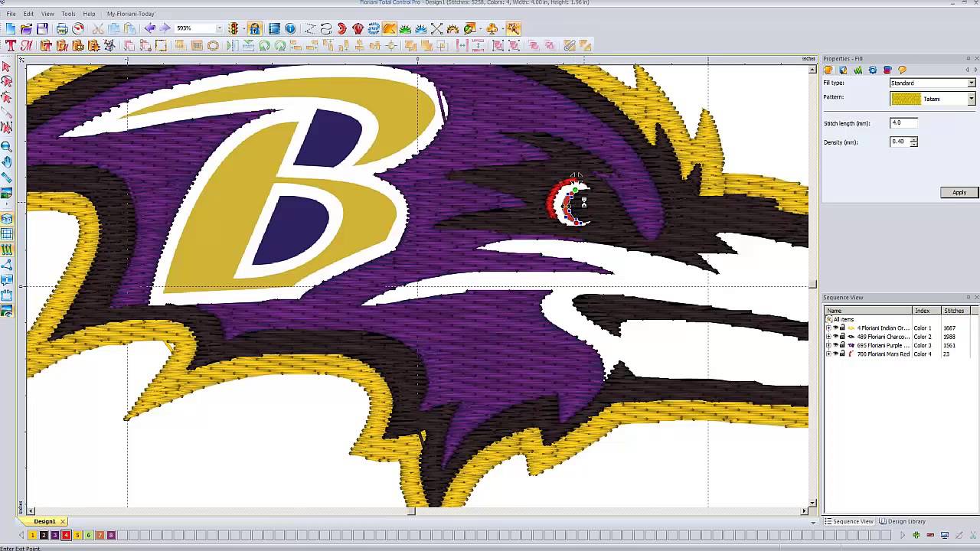The height and width of the screenshot is (551, 980).
Task: Switch to the Design Library tab
Action: point(903,522)
